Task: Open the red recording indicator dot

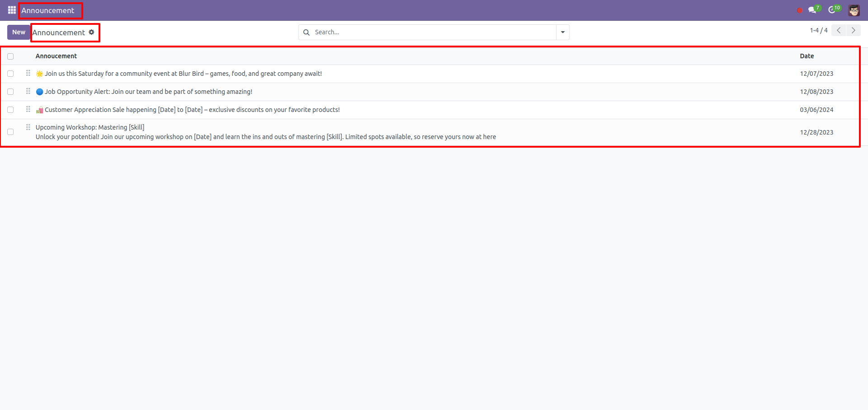Action: 800,10
